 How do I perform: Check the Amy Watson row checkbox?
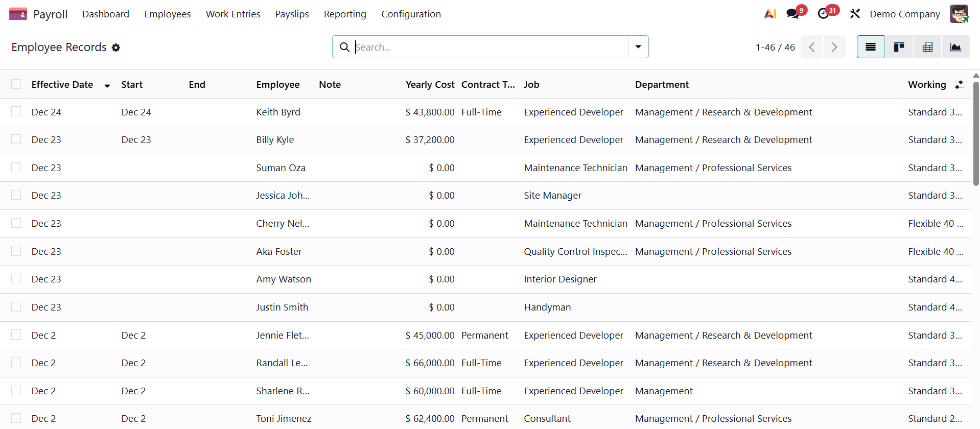click(16, 279)
